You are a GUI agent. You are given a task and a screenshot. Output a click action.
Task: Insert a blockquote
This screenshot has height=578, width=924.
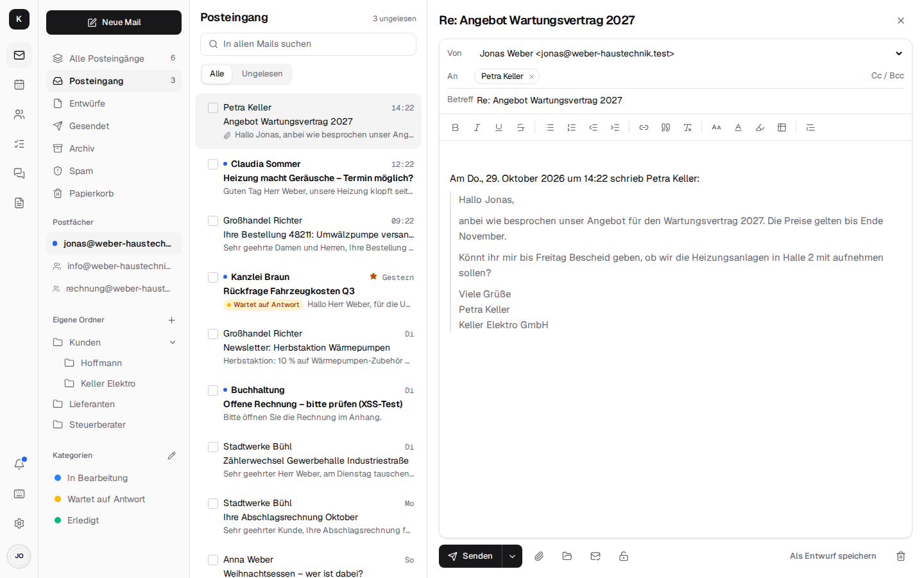click(x=665, y=127)
